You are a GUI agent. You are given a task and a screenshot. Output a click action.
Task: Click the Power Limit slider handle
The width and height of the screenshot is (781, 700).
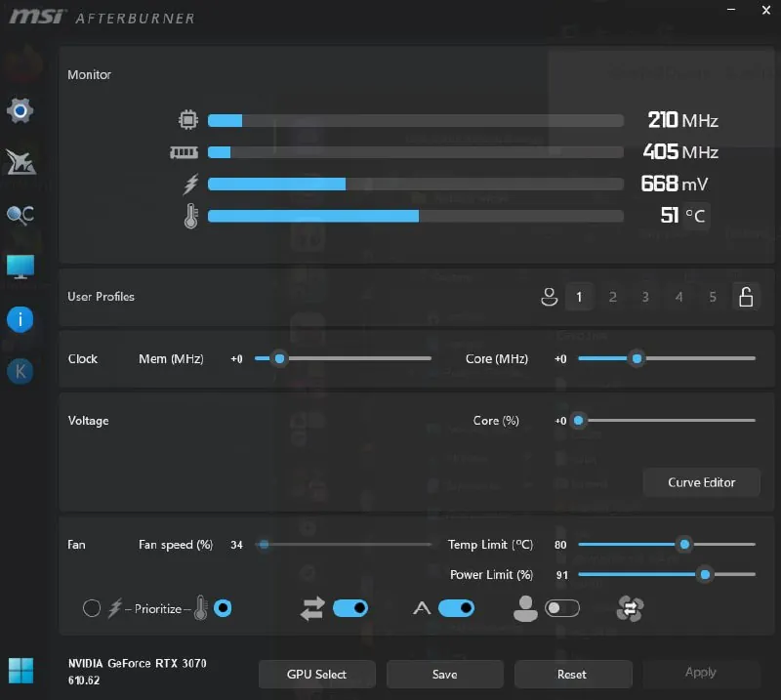(x=705, y=575)
